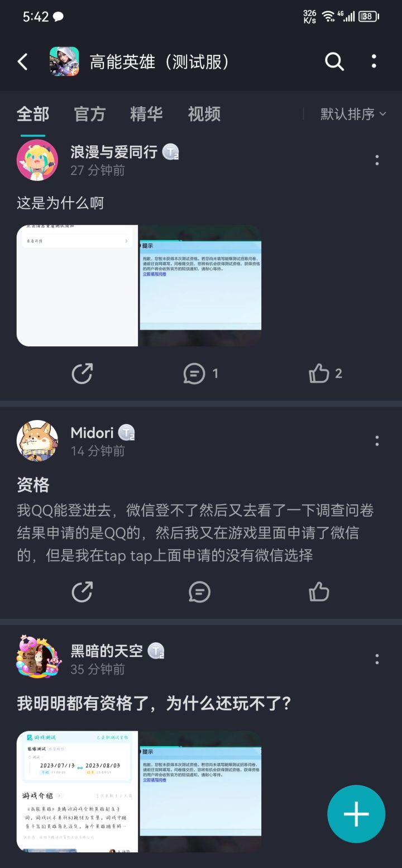Open the 默认排序 sort dropdown
This screenshot has width=402, height=868.
pyautogui.click(x=353, y=114)
